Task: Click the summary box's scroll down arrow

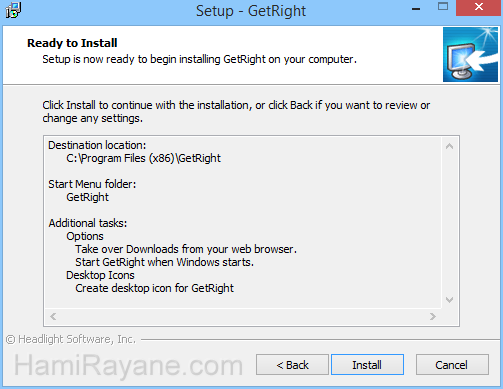Action: [x=449, y=300]
